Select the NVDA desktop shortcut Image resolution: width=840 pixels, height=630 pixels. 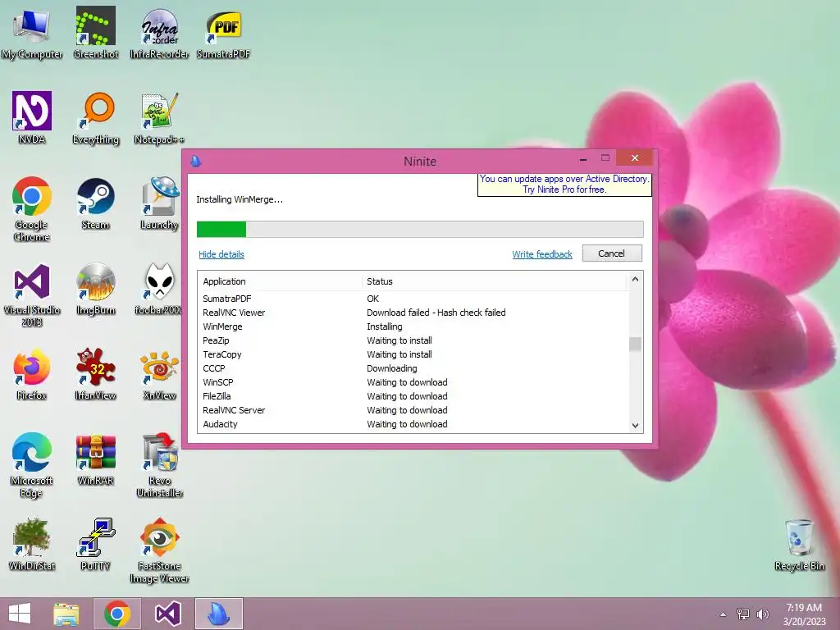32,118
